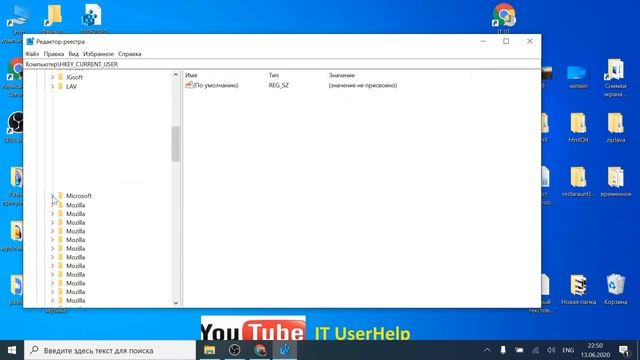Open the Справка menu
This screenshot has width=640, height=360.
130,54
